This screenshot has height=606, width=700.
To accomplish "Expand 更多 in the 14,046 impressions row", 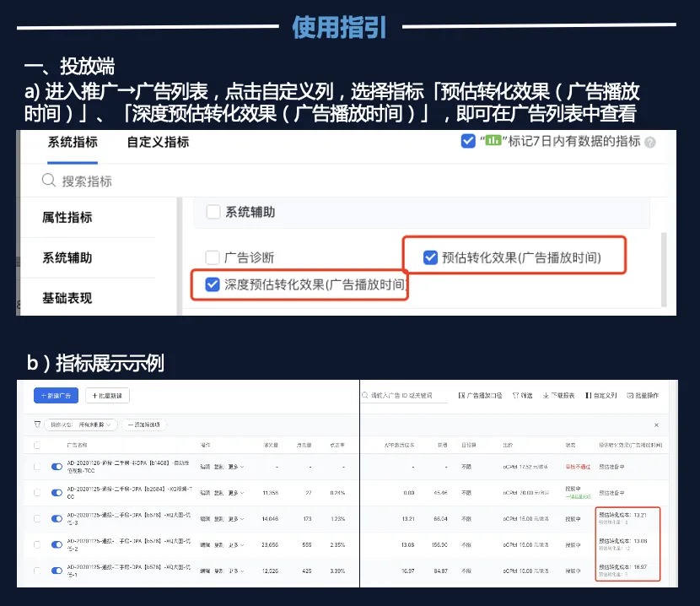I will [x=236, y=519].
